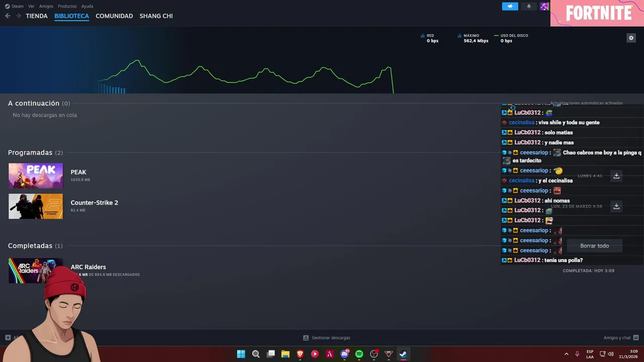644x362 pixels.
Task: Click the add product plus icon
Action: 8,338
